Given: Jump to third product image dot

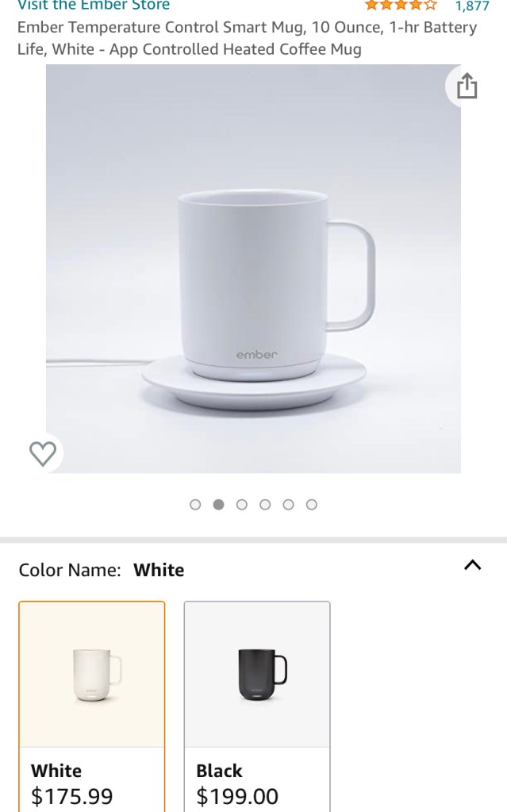Looking at the screenshot, I should point(242,505).
